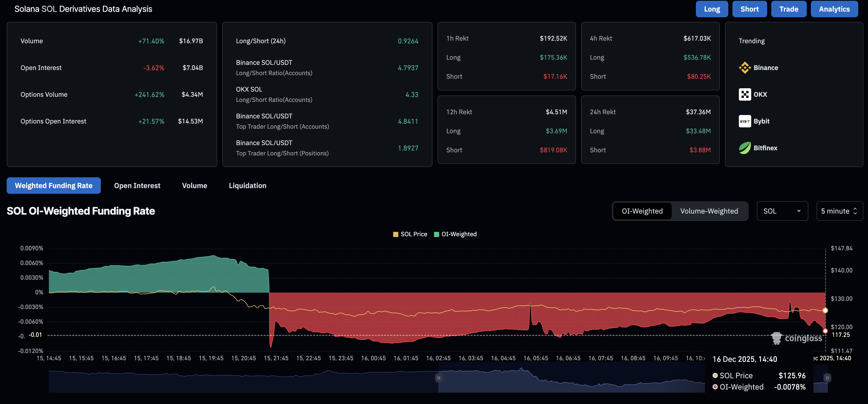The width and height of the screenshot is (868, 404).
Task: Switch to Volume-Weighted mode
Action: coord(709,211)
